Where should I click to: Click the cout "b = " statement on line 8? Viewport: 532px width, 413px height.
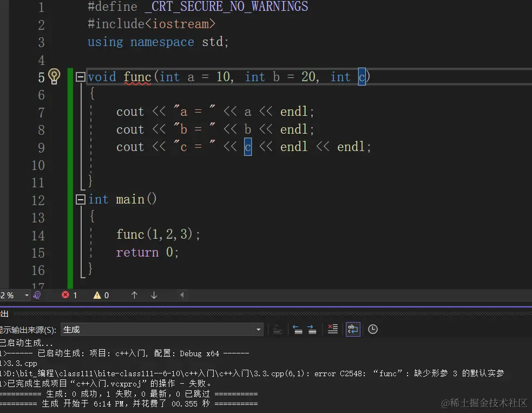(215, 129)
